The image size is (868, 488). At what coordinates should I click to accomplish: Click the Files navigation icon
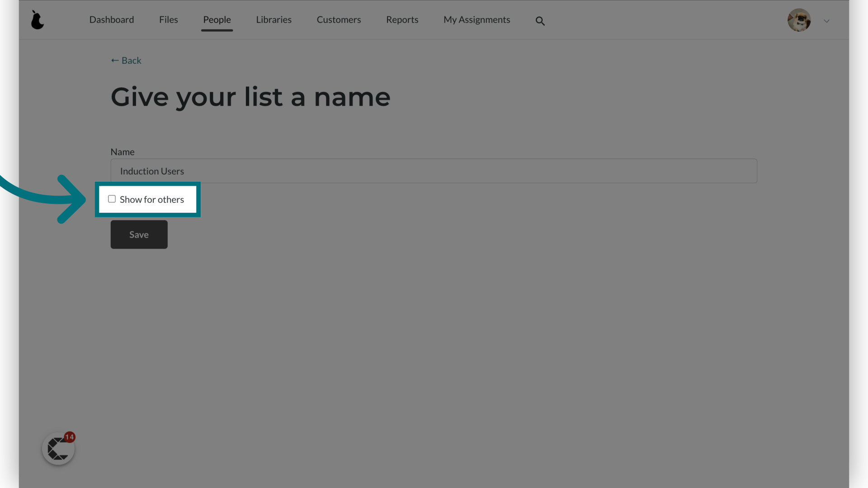coord(169,20)
